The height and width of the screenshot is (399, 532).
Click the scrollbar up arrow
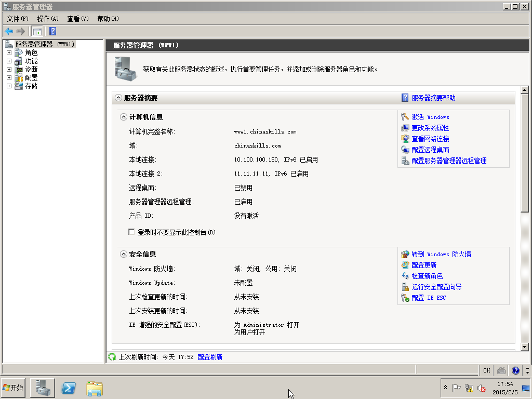(525, 90)
